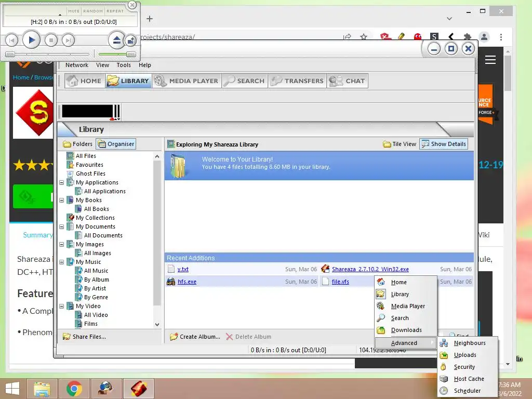Viewport: 532px width, 399px height.
Task: Choose Downloads in the context menu
Action: [x=406, y=330]
